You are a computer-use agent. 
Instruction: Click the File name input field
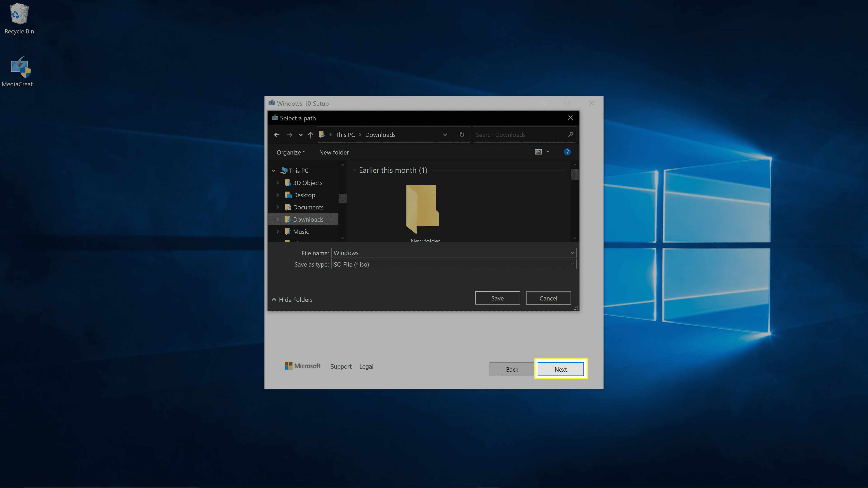coord(450,253)
